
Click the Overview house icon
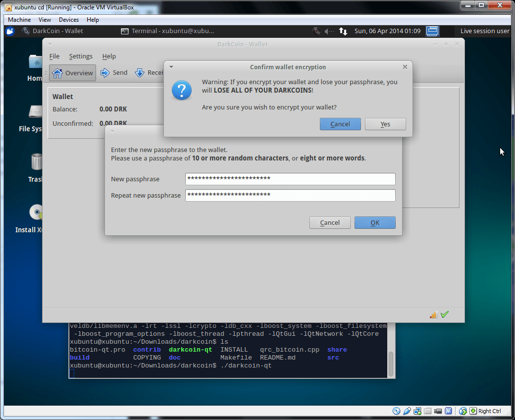tap(57, 73)
